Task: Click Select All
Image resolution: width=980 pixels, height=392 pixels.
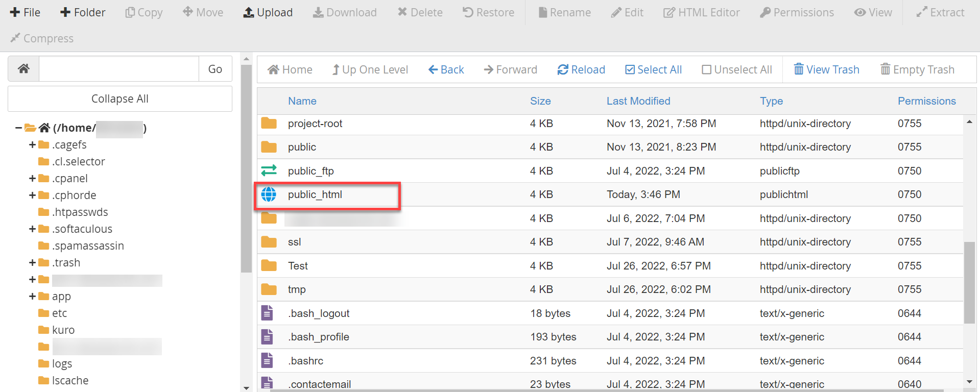Action: (x=654, y=69)
